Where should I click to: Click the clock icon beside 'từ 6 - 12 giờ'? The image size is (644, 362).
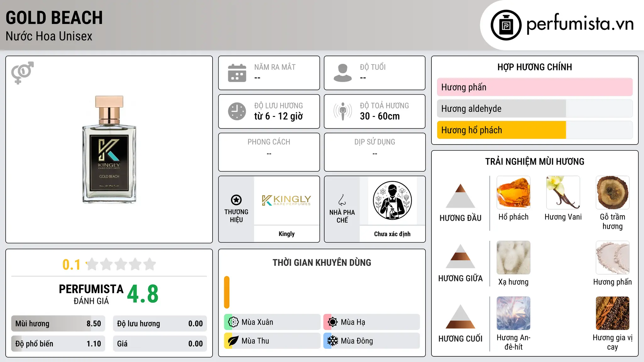coord(237,111)
